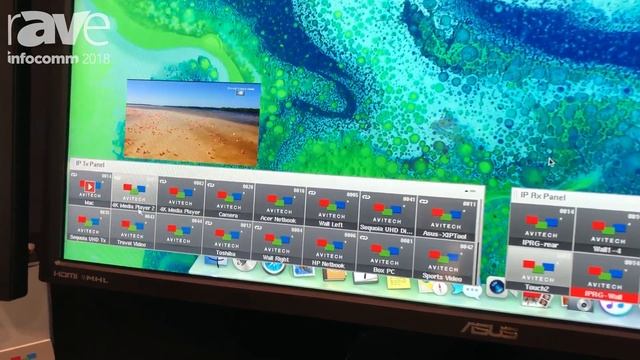Select the Mac source tile in IP Tx Panel
This screenshot has height=360, width=640.
click(90, 189)
